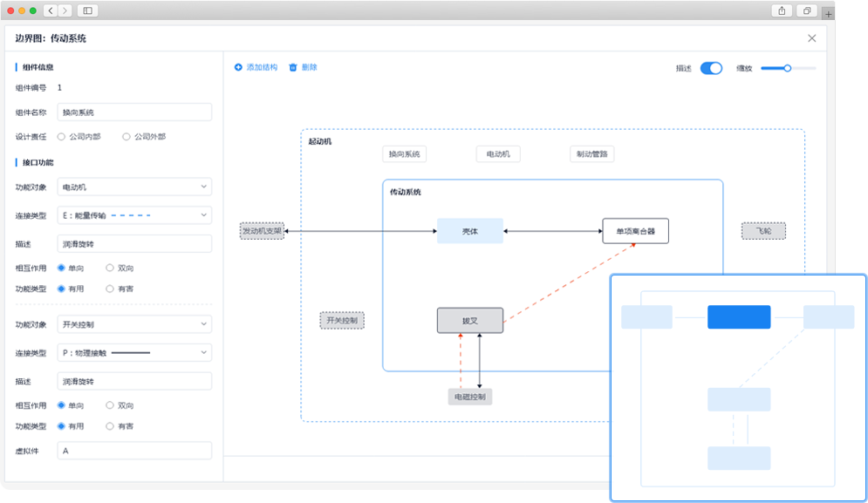Click the 拨叉 component box
The height and width of the screenshot is (503, 868).
(470, 321)
